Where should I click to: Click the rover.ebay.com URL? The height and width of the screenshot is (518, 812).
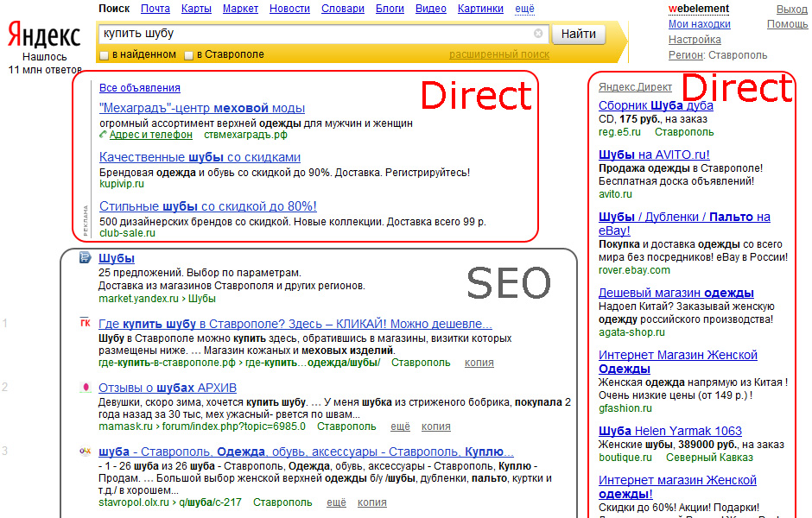[x=634, y=270]
